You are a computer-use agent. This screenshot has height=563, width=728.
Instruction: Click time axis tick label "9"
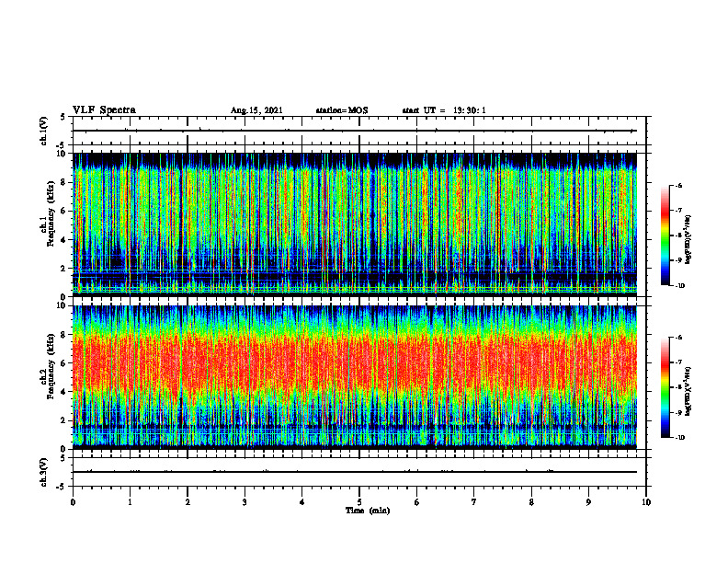[x=588, y=502]
